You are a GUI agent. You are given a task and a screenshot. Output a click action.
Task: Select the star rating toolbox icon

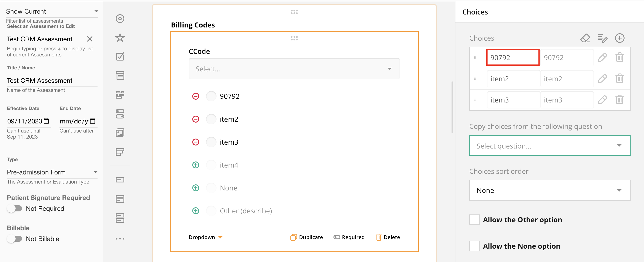[120, 38]
